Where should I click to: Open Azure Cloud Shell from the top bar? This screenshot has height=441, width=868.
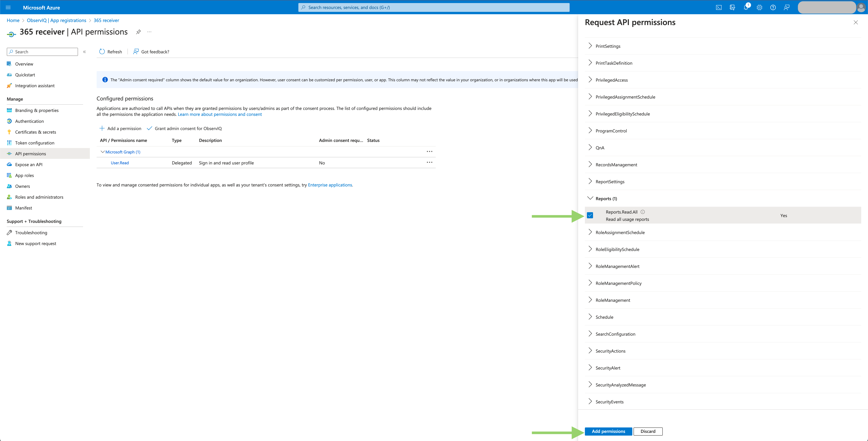tap(719, 7)
